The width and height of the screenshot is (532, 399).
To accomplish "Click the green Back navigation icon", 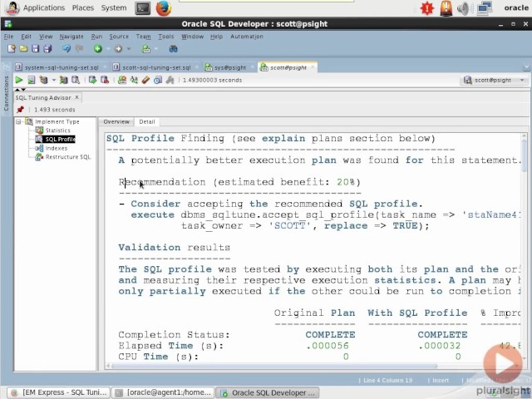I will pos(98,49).
